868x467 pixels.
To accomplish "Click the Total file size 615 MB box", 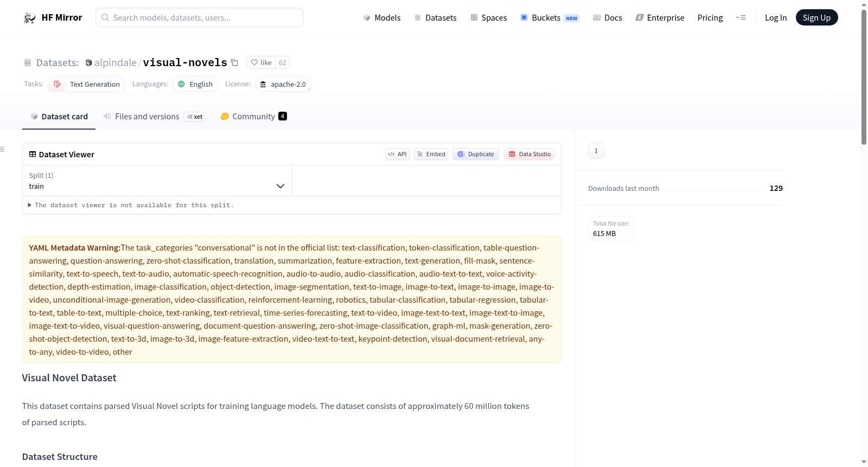I will coord(611,228).
